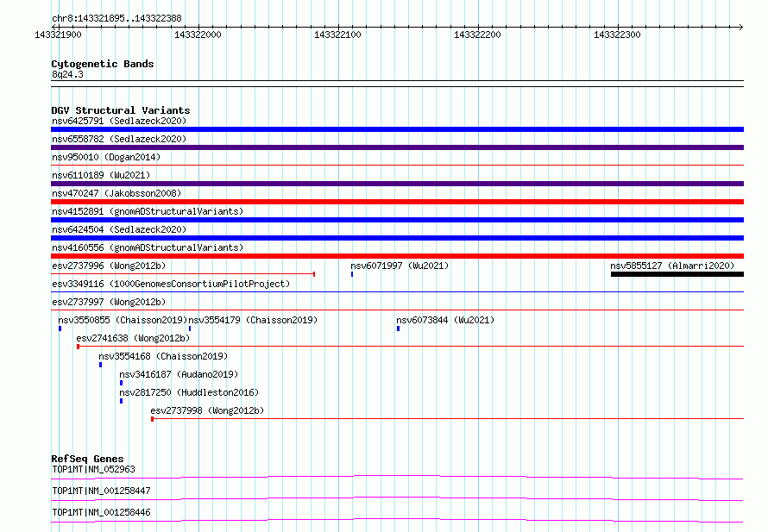Select the blue bar for nsv6425791
768x532 pixels.
click(397, 129)
